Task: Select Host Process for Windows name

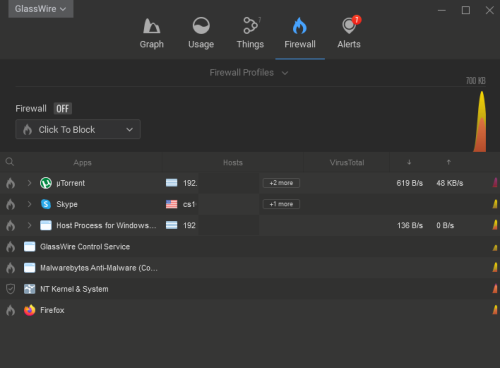Action: click(x=106, y=226)
